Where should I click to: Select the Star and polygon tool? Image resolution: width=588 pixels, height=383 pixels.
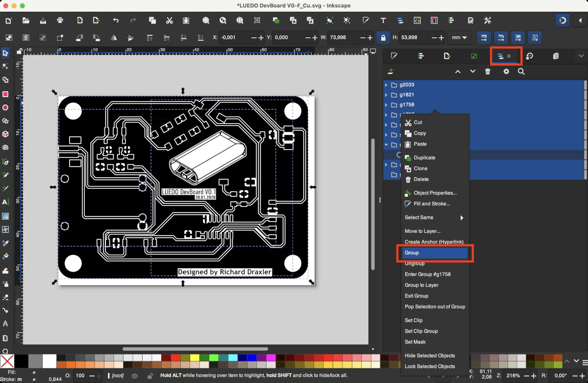click(x=5, y=121)
